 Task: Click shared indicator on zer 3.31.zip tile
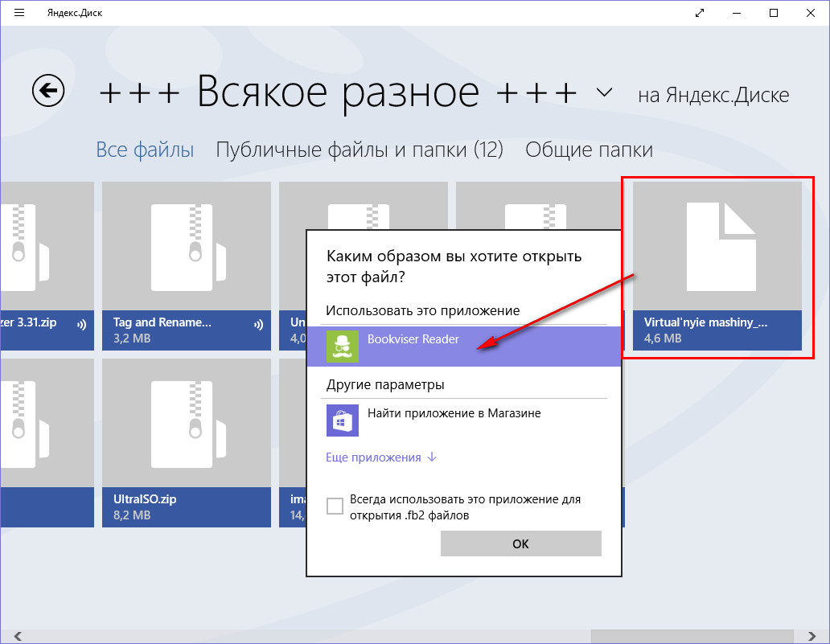coord(81,324)
